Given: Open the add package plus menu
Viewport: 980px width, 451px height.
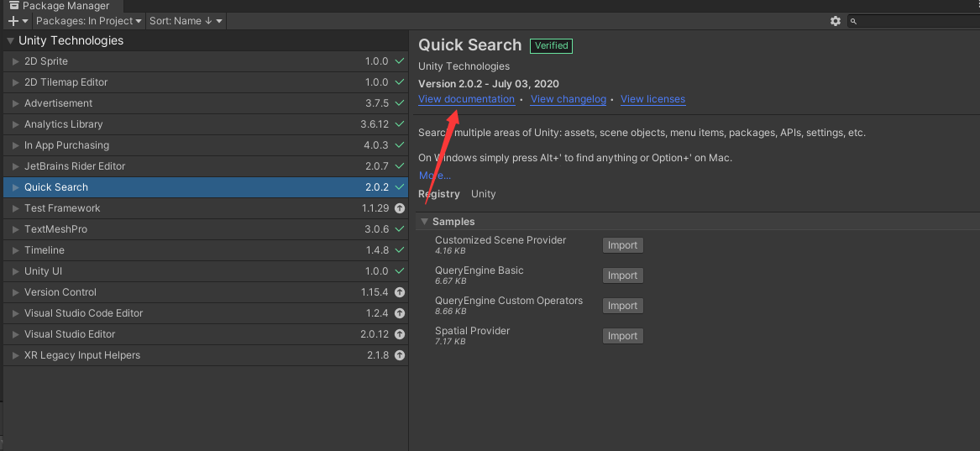Looking at the screenshot, I should (18, 21).
